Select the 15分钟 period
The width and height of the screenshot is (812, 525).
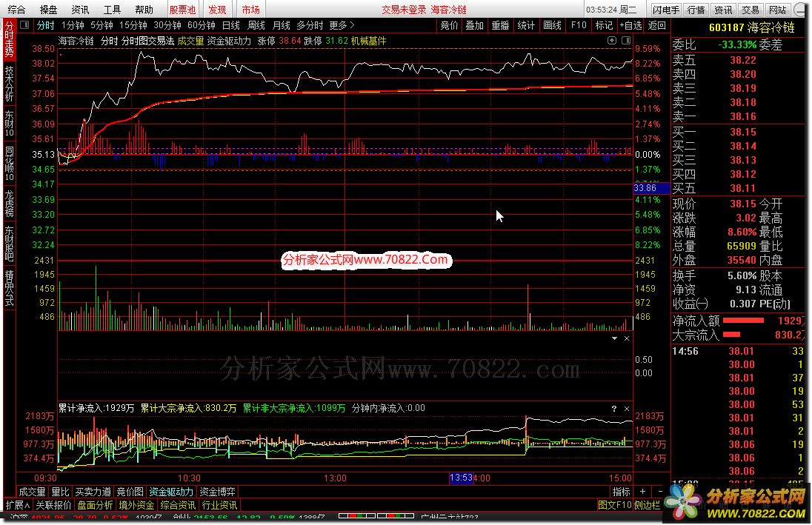click(x=133, y=25)
